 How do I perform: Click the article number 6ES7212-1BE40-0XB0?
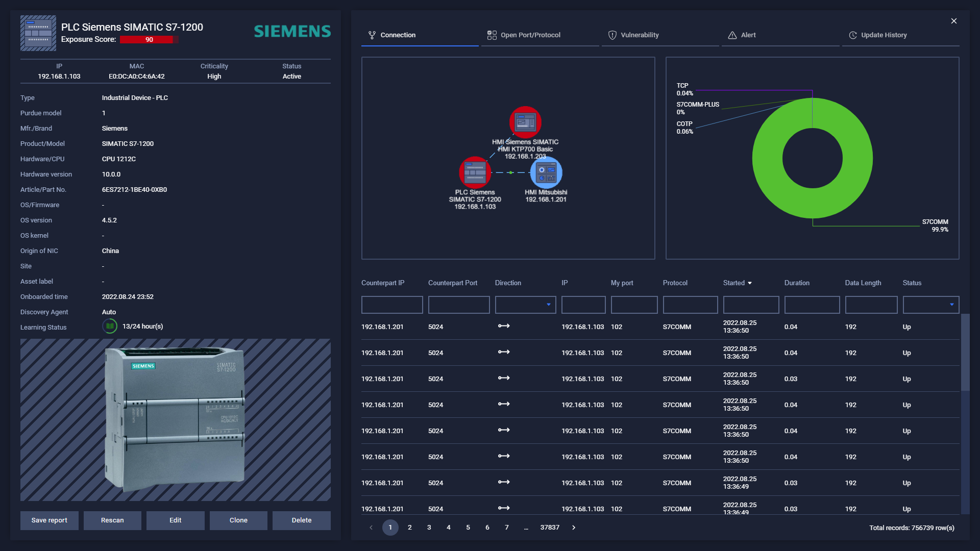(134, 190)
